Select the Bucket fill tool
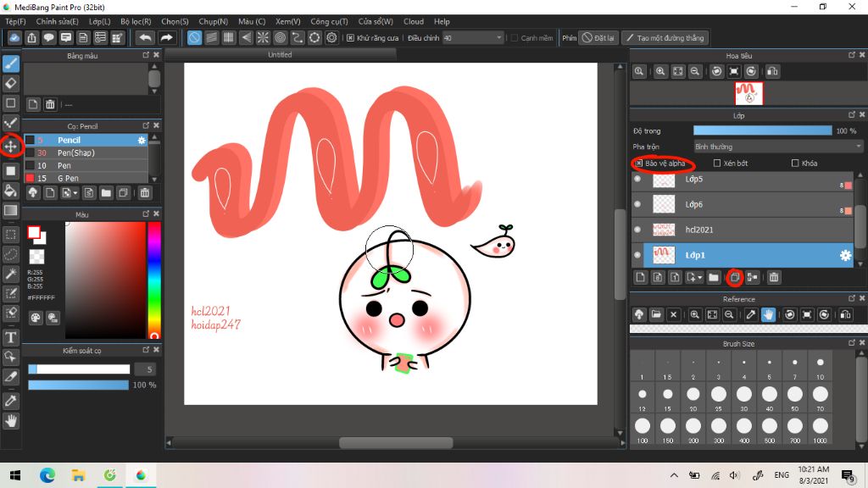The height and width of the screenshot is (488, 868). (11, 191)
